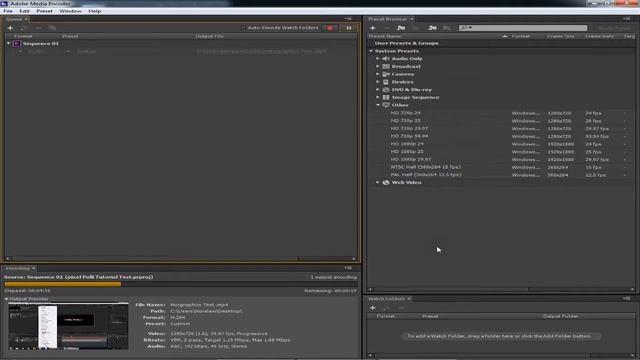Expand the Devices preset group
The width and height of the screenshot is (640, 360).
tap(378, 82)
